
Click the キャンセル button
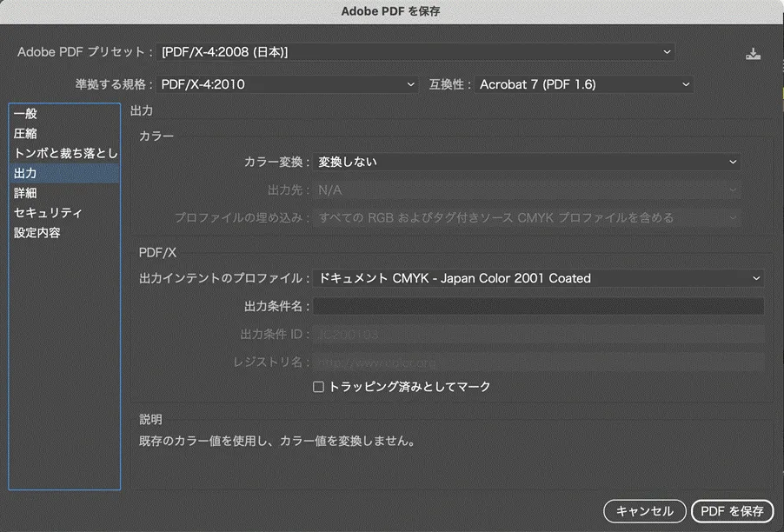644,511
